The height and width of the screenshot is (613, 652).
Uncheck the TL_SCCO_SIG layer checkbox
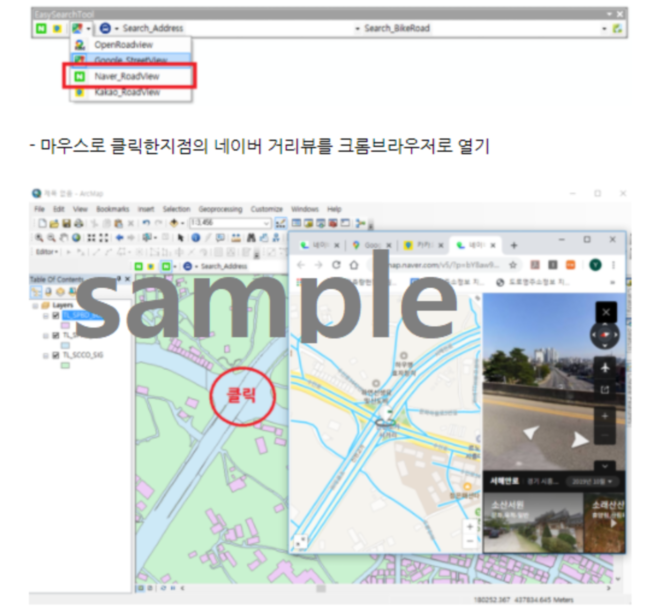point(56,355)
